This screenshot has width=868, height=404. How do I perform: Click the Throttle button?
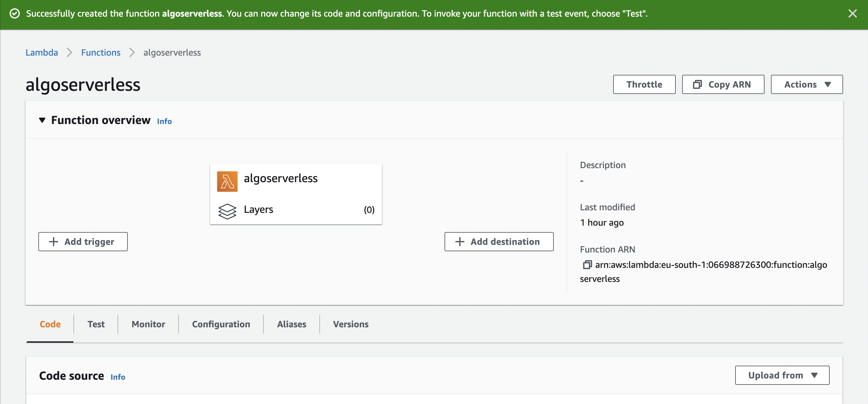[x=643, y=84]
